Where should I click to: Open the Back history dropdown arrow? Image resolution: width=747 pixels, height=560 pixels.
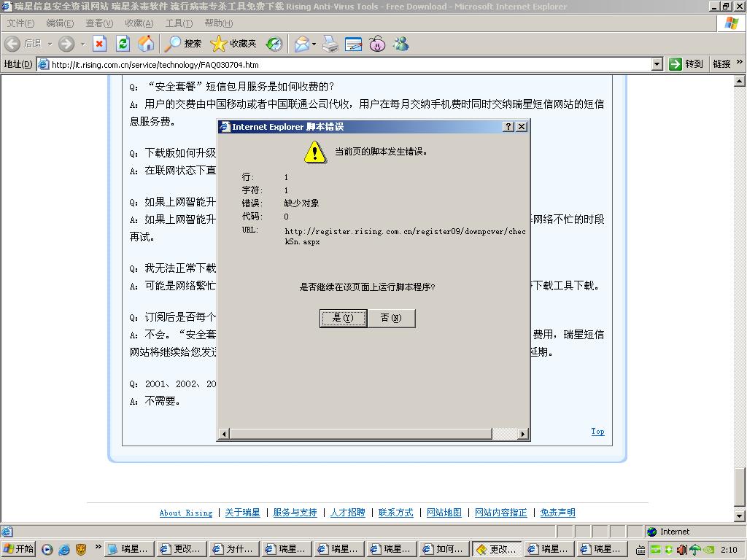point(50,44)
